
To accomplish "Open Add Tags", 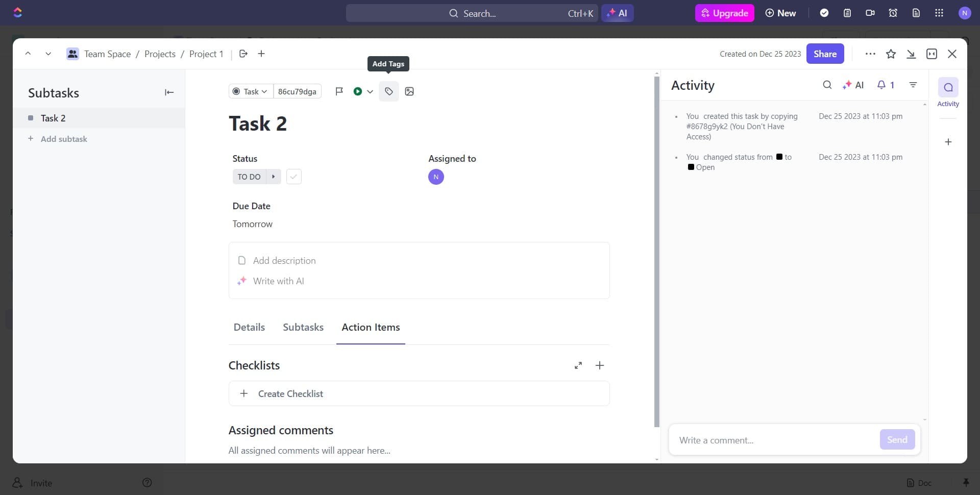I will tap(388, 91).
